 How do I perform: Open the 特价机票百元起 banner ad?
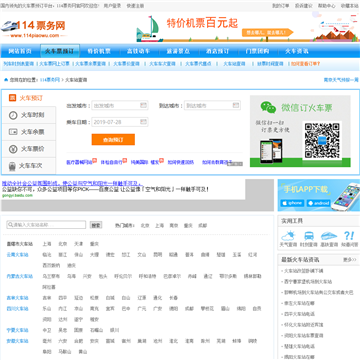tap(248, 27)
